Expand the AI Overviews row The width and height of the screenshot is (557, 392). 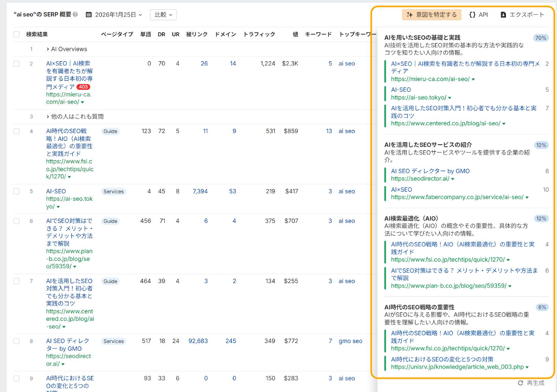[48, 49]
